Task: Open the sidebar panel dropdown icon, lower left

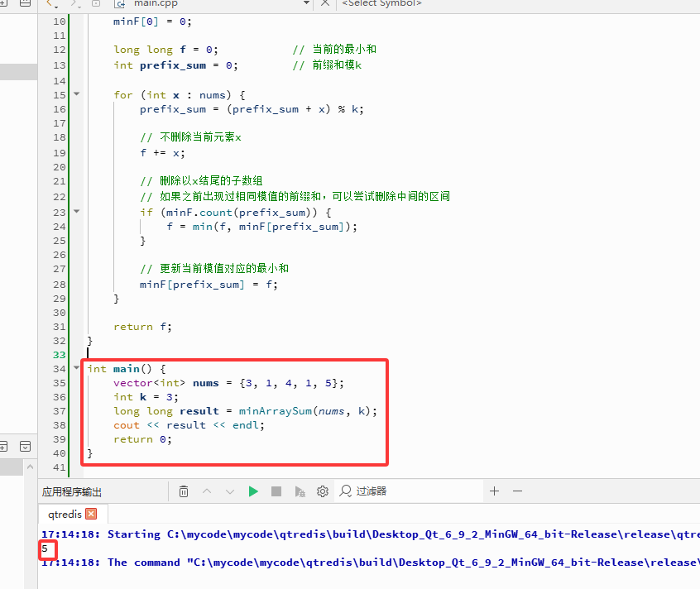Action: [26, 446]
